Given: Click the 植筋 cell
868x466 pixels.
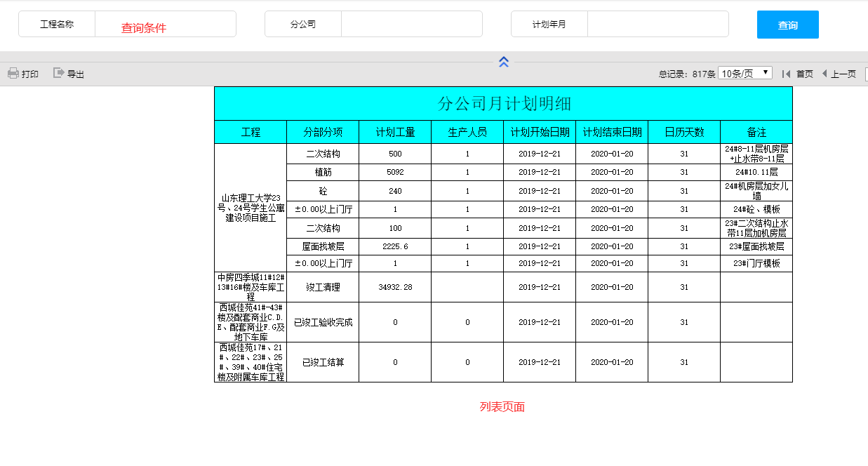Looking at the screenshot, I should 323,172.
